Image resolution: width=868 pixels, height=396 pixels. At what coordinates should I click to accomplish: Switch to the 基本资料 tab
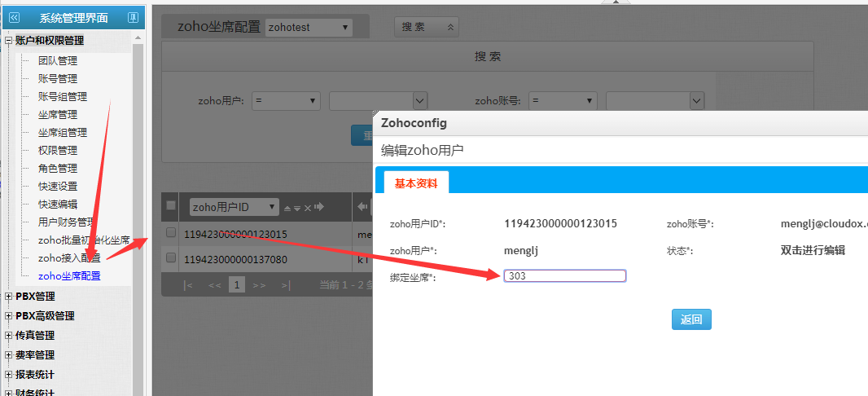tap(415, 184)
